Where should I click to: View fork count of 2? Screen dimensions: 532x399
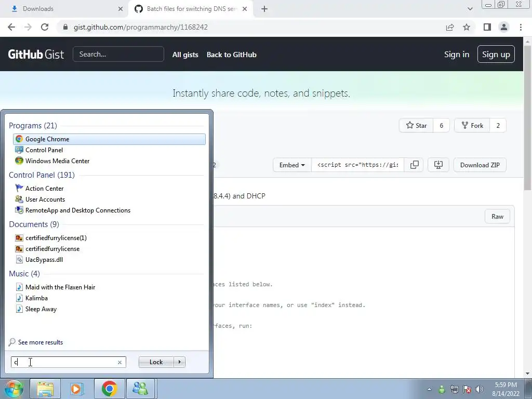point(498,126)
